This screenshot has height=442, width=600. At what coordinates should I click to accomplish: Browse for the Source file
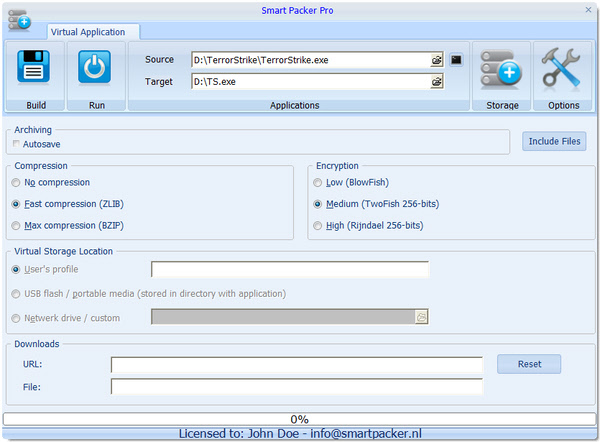pos(436,60)
